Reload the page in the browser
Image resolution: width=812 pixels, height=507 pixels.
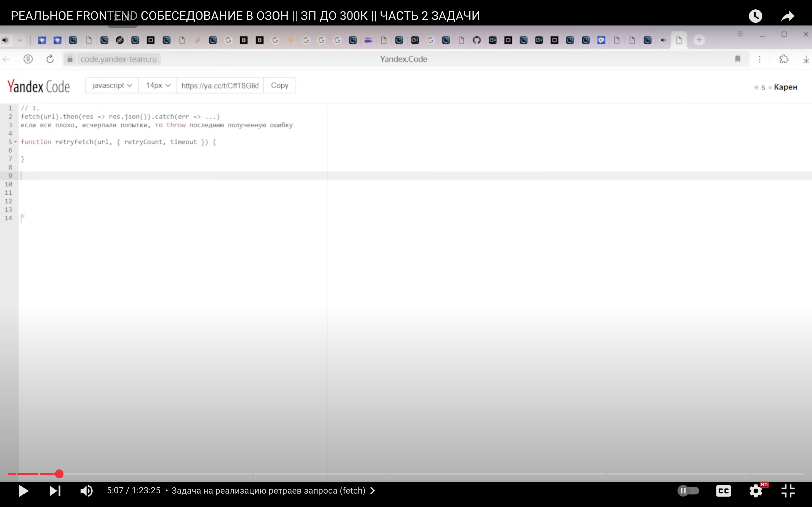pyautogui.click(x=50, y=59)
